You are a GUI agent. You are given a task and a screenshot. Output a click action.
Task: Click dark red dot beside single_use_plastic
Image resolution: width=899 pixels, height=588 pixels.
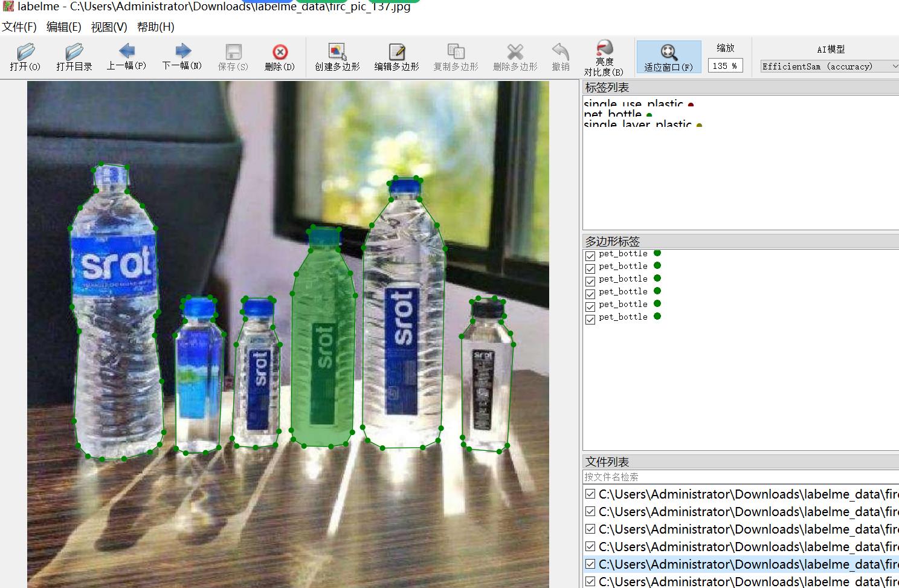[x=691, y=105]
